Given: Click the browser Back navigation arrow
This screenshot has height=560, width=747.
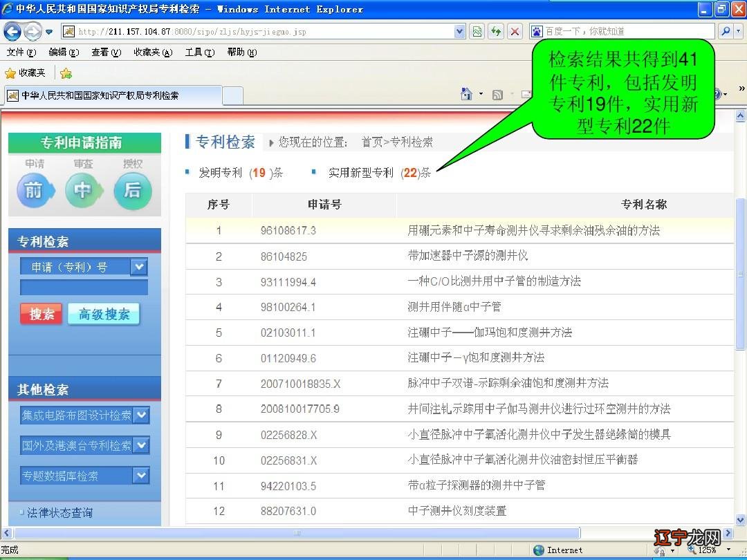Looking at the screenshot, I should coord(12,31).
